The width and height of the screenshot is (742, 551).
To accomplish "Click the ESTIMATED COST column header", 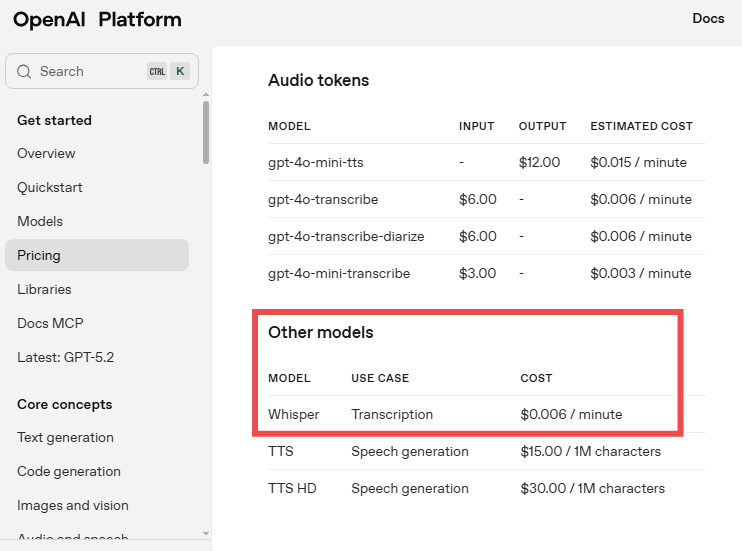I will (x=642, y=126).
